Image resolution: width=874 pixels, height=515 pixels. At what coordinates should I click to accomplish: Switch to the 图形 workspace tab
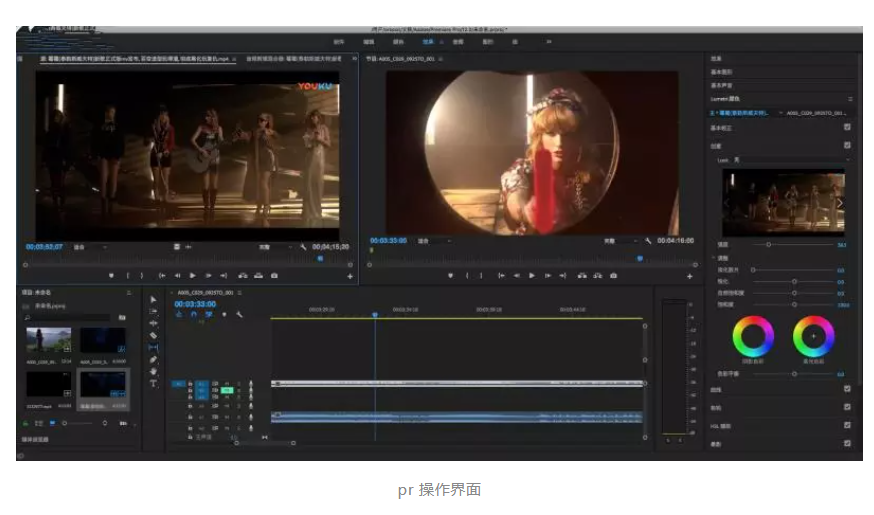pyautogui.click(x=488, y=42)
